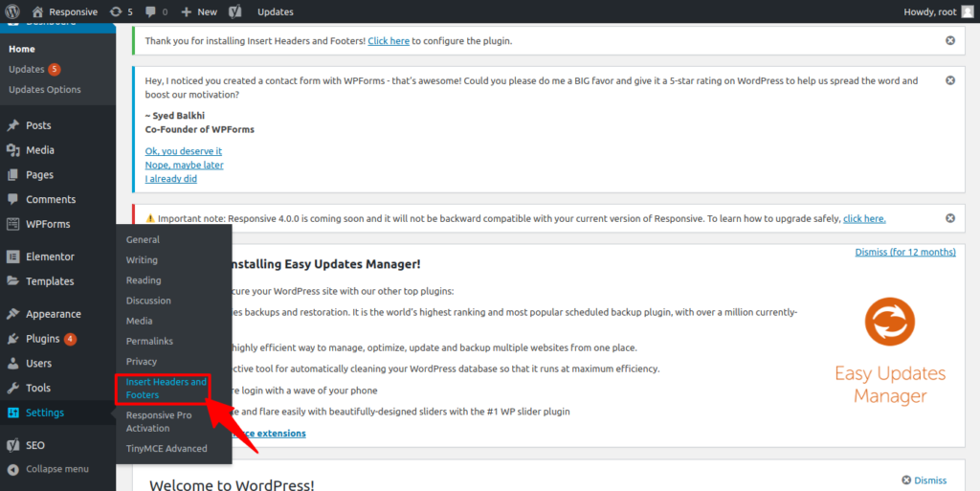This screenshot has height=491, width=980.
Task: Select Reading in Settings submenu
Action: tap(144, 279)
